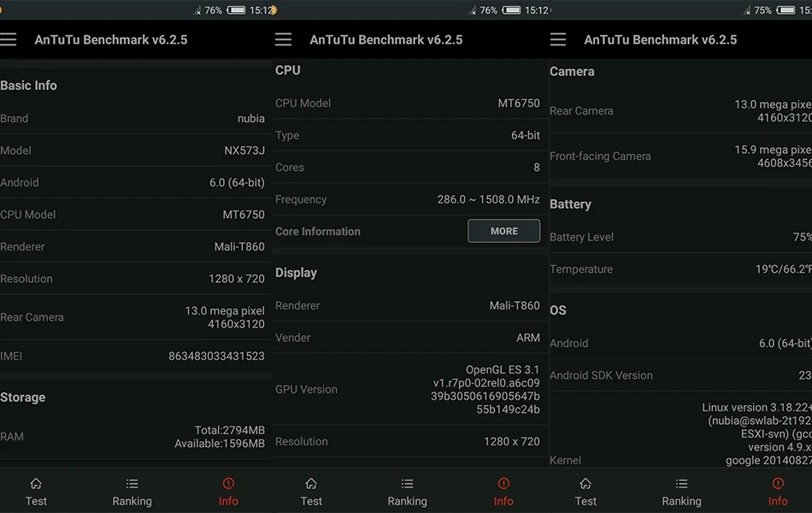This screenshot has width=812, height=513.
Task: Click Cores value 8
Action: (x=537, y=168)
